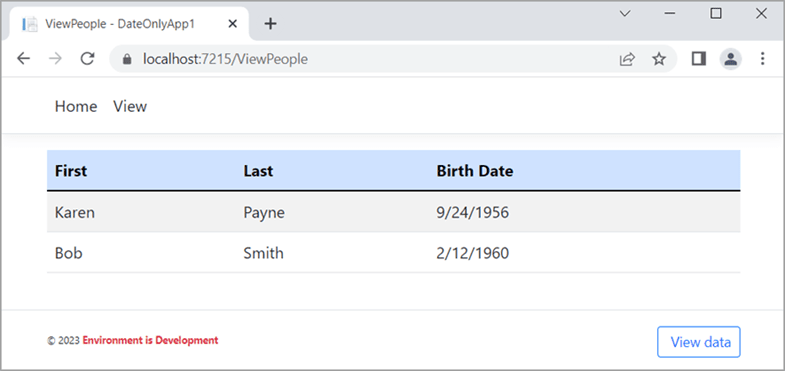The height and width of the screenshot is (371, 785).
Task: Go to Home nav link
Action: coord(76,106)
